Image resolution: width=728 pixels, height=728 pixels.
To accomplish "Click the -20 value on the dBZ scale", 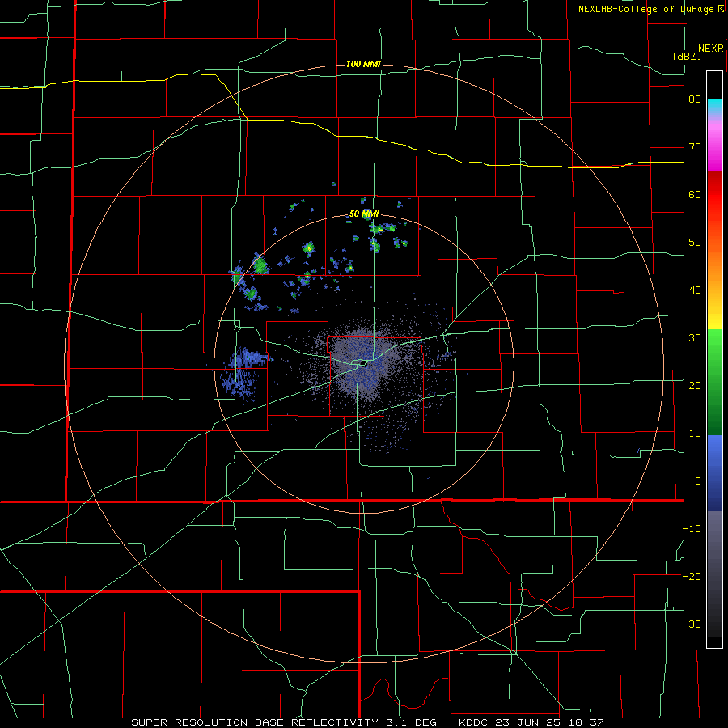I will click(x=692, y=576).
